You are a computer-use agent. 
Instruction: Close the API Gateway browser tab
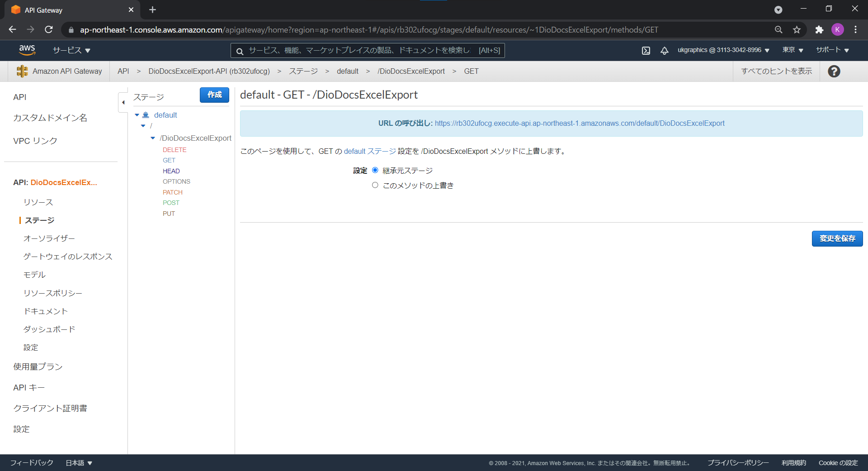(x=131, y=10)
